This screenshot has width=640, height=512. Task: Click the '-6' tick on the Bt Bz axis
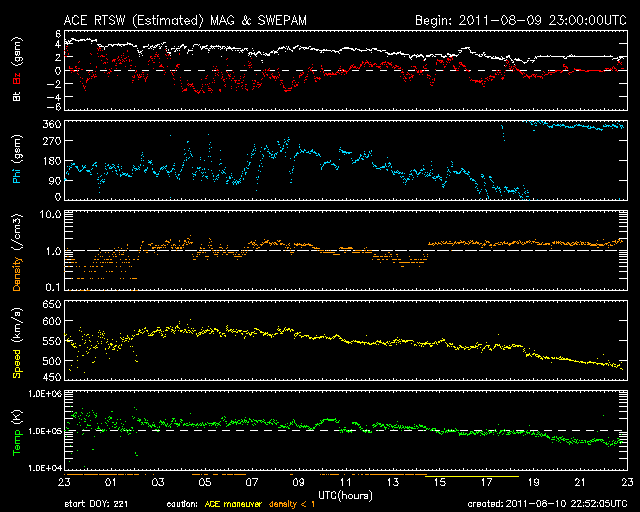(x=55, y=107)
